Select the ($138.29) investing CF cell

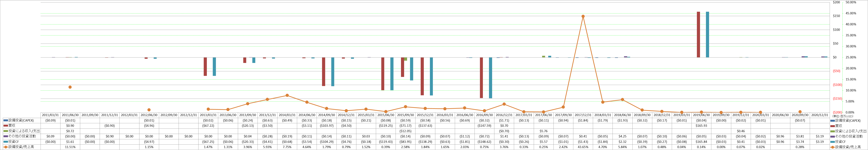click(x=425, y=142)
